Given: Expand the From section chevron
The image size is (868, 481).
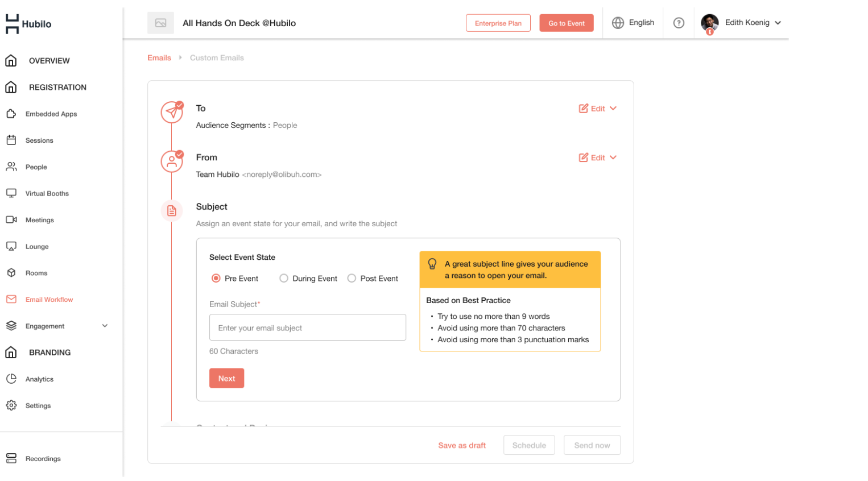Looking at the screenshot, I should pos(613,157).
